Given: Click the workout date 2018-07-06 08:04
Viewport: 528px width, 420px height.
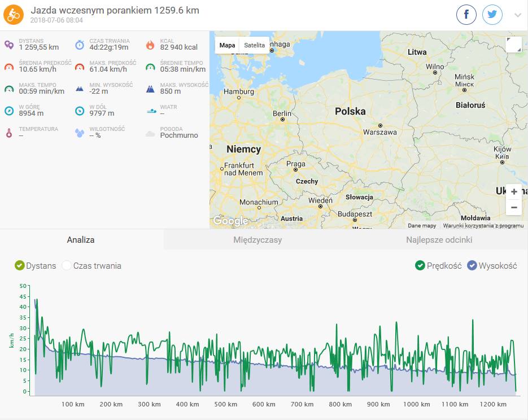Looking at the screenshot, I should [x=56, y=20].
